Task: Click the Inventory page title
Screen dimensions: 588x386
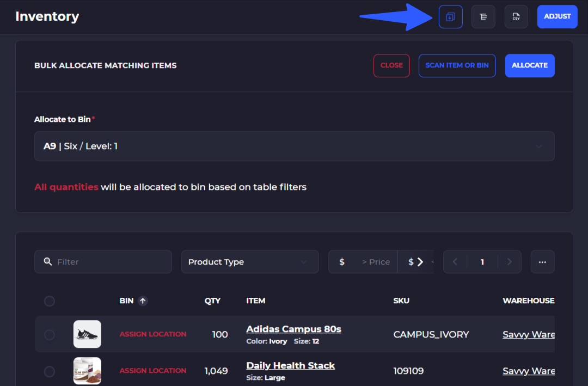Action: pos(47,16)
